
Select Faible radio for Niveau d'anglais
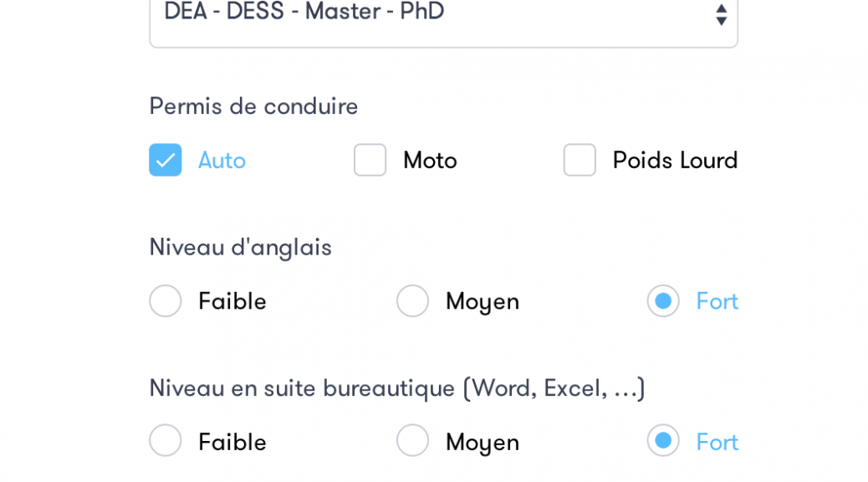[x=166, y=300]
